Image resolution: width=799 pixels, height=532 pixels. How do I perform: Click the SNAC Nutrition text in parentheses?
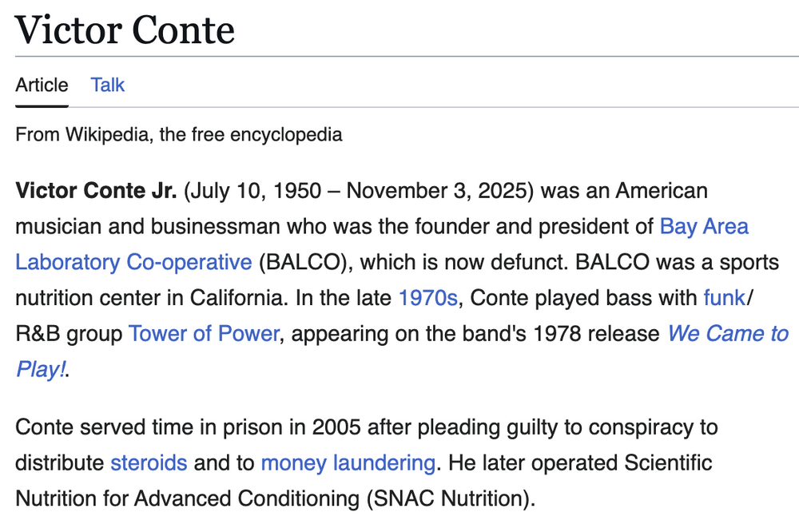[449, 499]
